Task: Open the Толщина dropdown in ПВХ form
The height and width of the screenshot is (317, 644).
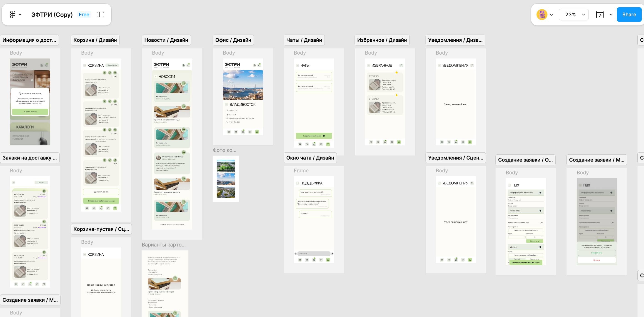Action: (x=534, y=237)
